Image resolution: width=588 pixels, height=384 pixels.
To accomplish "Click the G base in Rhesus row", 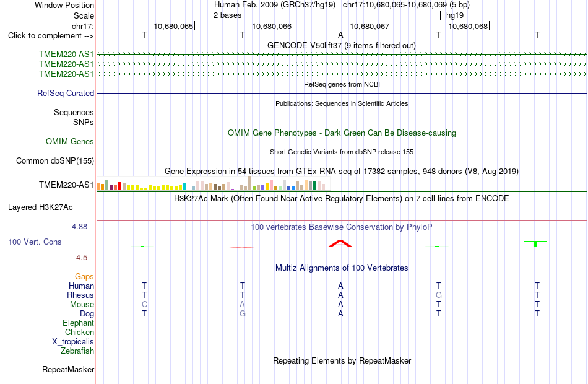I will tap(439, 295).
